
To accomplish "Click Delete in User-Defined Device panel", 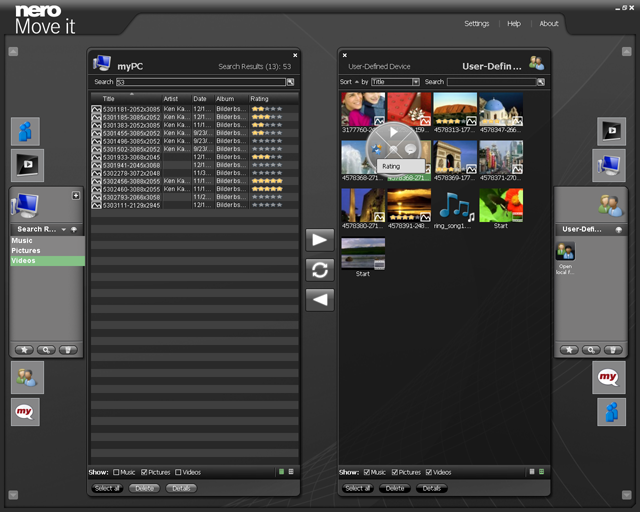I will pyautogui.click(x=395, y=488).
